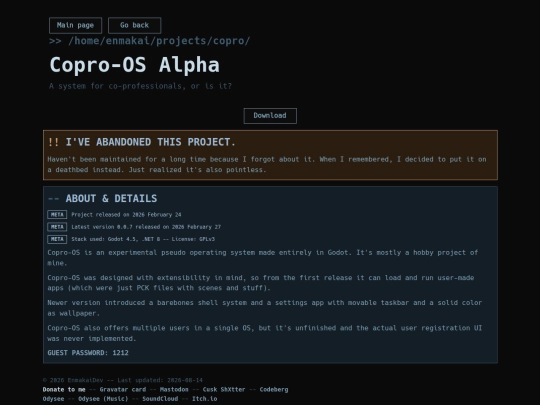Click the ABOUT & DETAILS heading

pos(111,199)
